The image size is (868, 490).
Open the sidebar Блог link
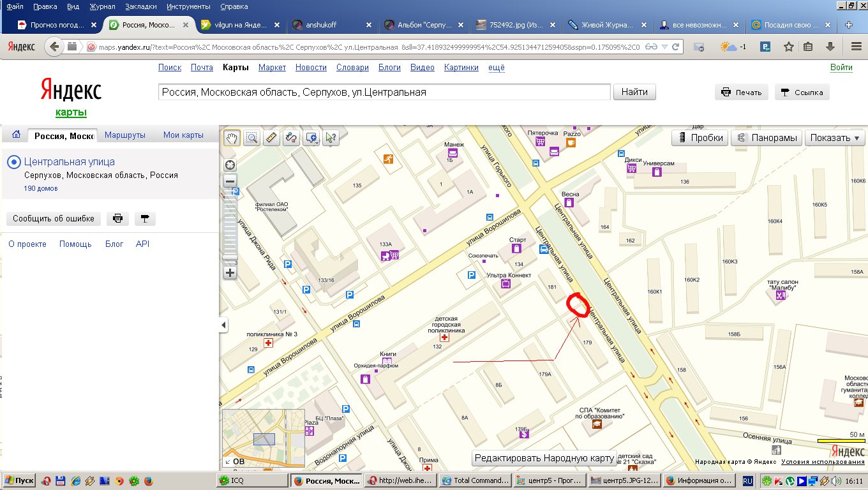(114, 244)
